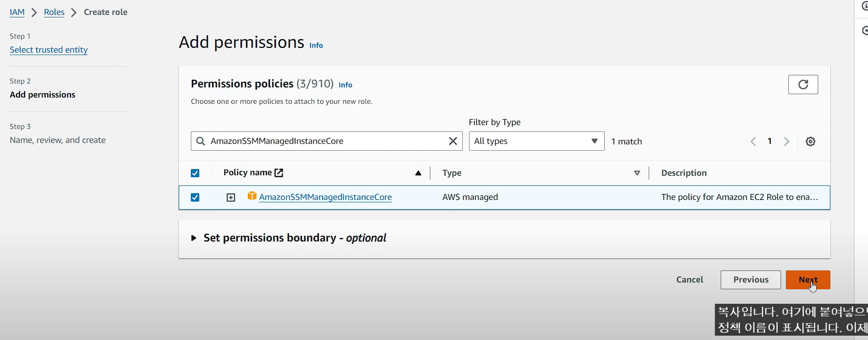Screen dimensions: 868x340
Task: Sort ascending by Policy name arrow
Action: [x=418, y=173]
